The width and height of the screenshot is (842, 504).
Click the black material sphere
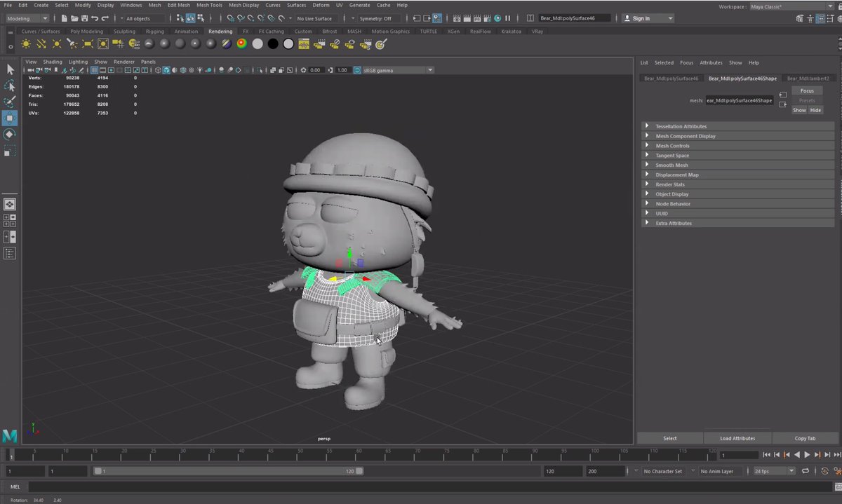pos(273,43)
